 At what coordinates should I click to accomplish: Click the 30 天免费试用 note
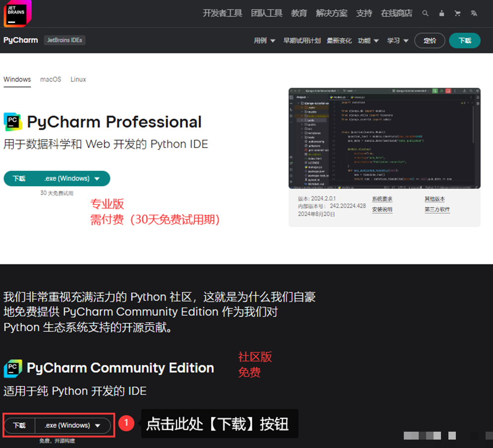[56, 193]
